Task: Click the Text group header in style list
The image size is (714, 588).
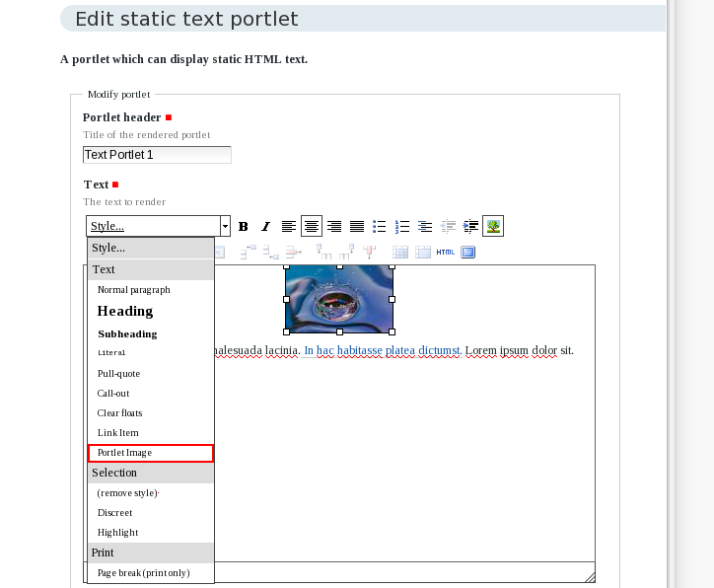Action: coord(151,269)
